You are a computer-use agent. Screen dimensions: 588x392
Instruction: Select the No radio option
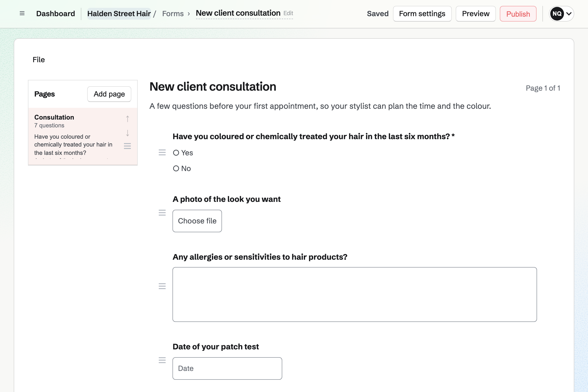pos(176,169)
